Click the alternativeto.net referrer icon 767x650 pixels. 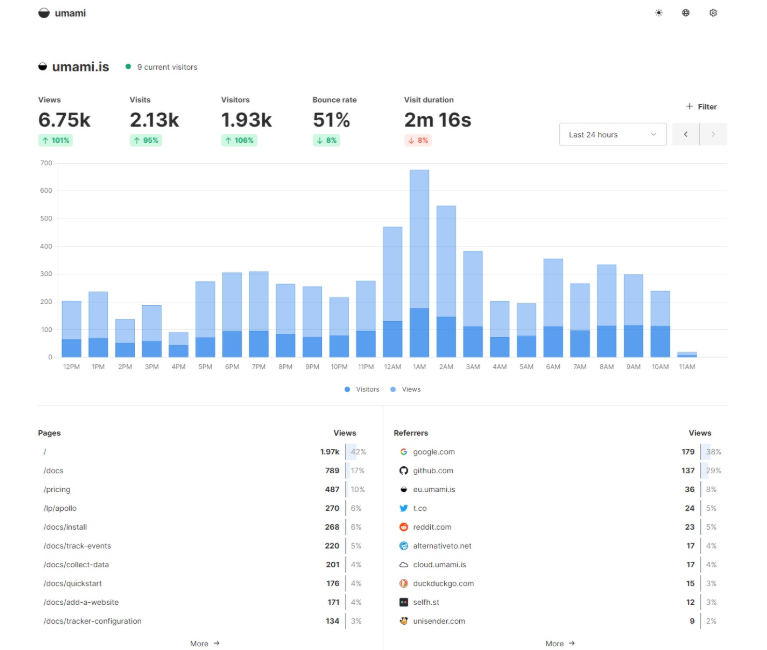(404, 546)
